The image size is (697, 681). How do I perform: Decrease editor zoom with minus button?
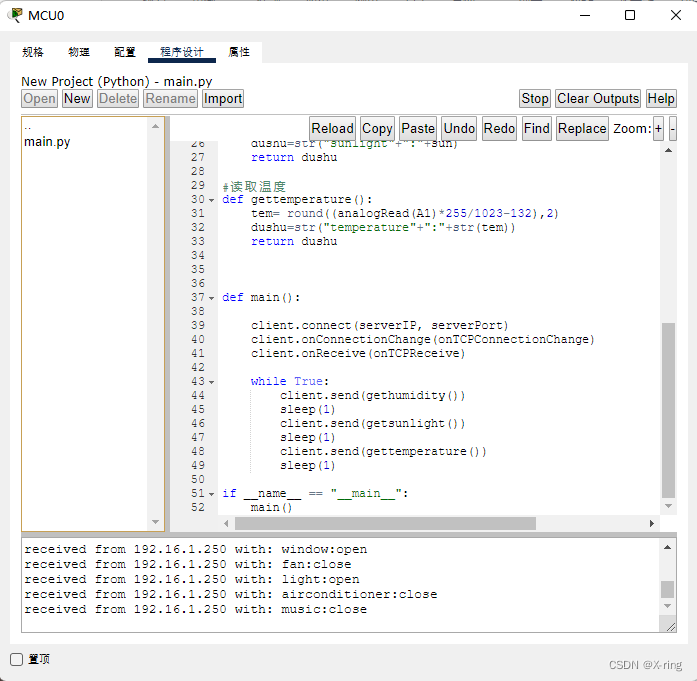[673, 129]
